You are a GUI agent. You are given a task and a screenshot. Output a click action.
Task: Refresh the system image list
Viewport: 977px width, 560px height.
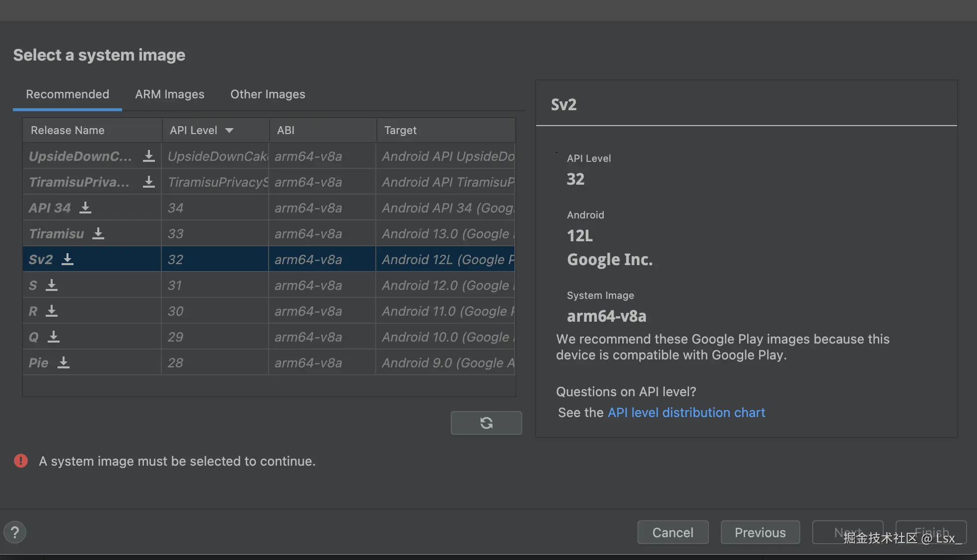point(486,423)
